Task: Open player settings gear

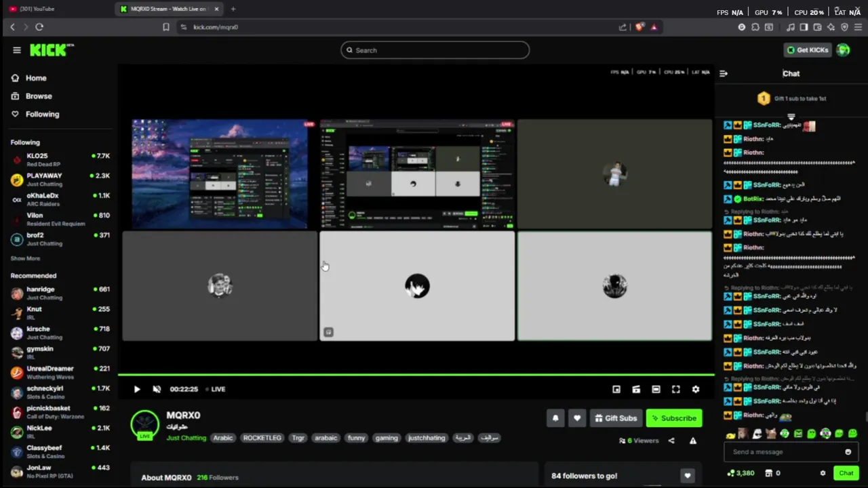Action: click(x=696, y=389)
